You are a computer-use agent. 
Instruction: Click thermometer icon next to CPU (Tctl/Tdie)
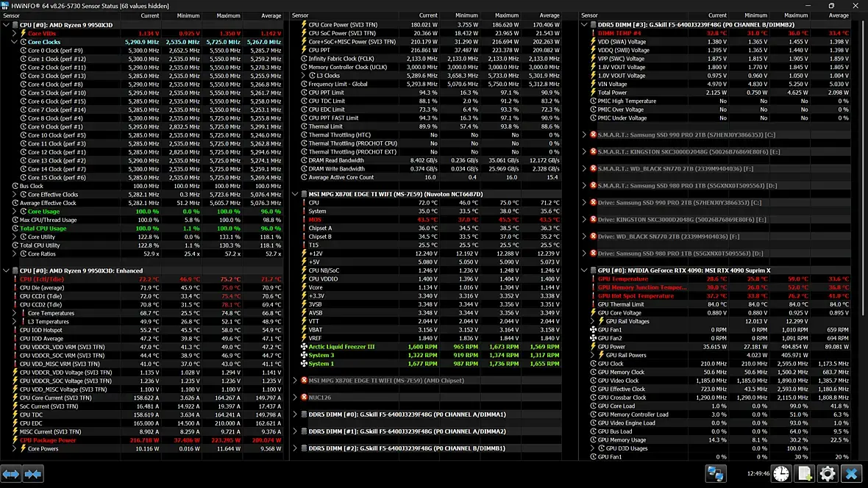(x=15, y=279)
